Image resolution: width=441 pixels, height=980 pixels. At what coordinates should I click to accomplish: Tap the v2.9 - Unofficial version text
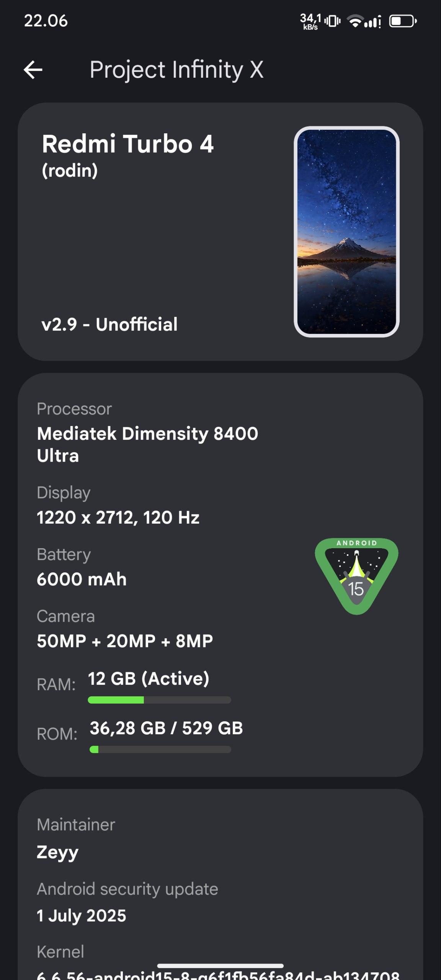pos(109,324)
